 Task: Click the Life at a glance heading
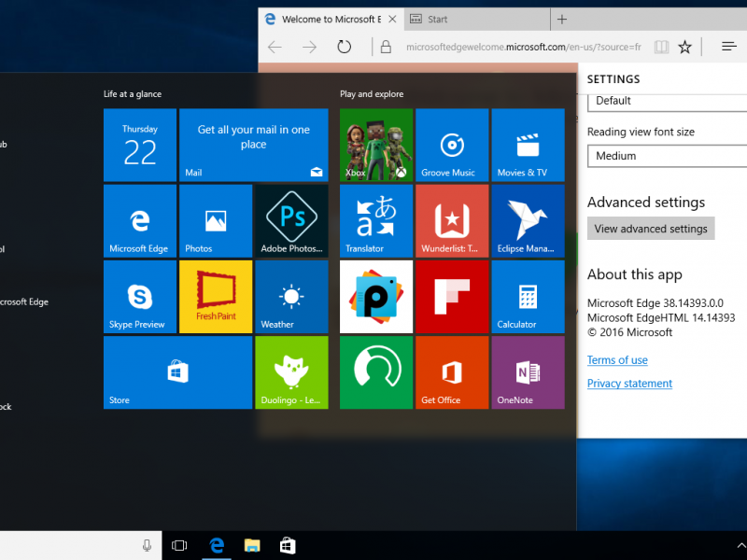point(133,94)
